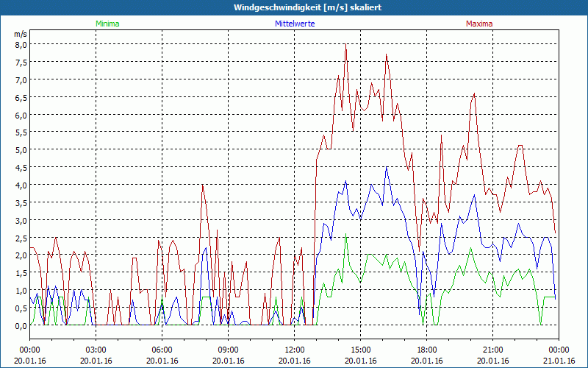Select the blue "Mittelwerte" legend label
Image resolution: width=588 pixels, height=368 pixels.
click(294, 24)
